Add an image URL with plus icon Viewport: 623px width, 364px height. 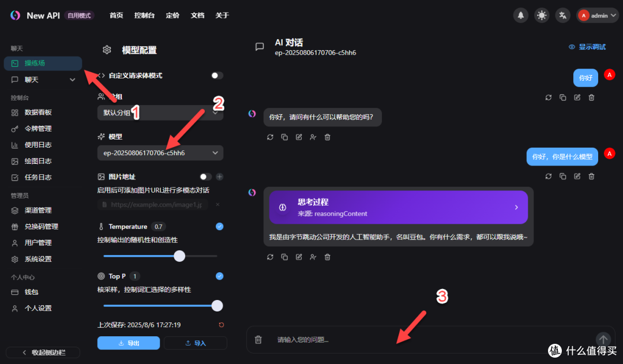(x=219, y=177)
